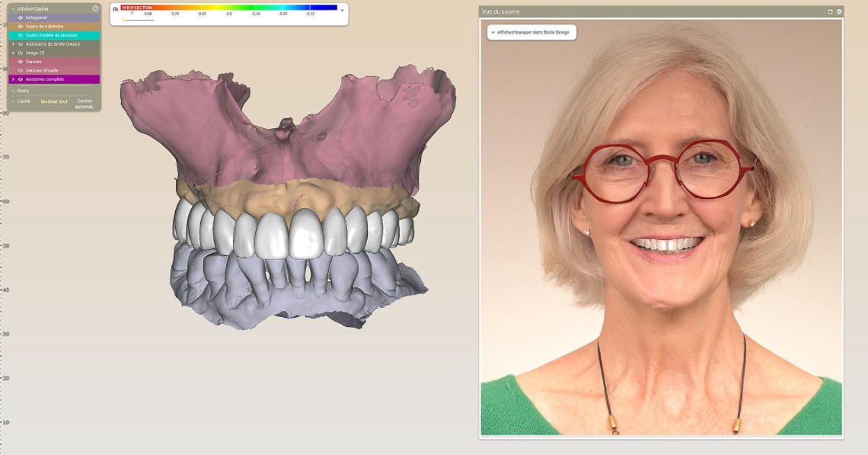Open Afficher/masquer dans Smile Design dropdown
This screenshot has width=868, height=455.
(x=531, y=33)
